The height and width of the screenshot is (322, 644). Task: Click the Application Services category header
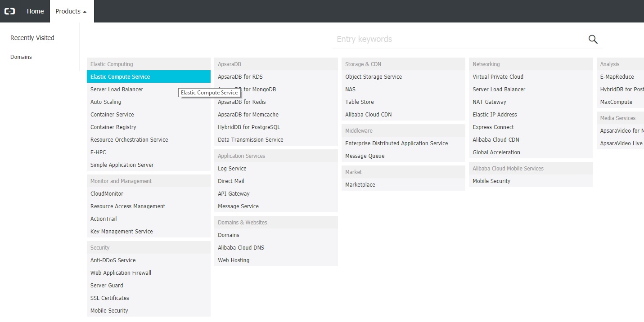point(276,156)
